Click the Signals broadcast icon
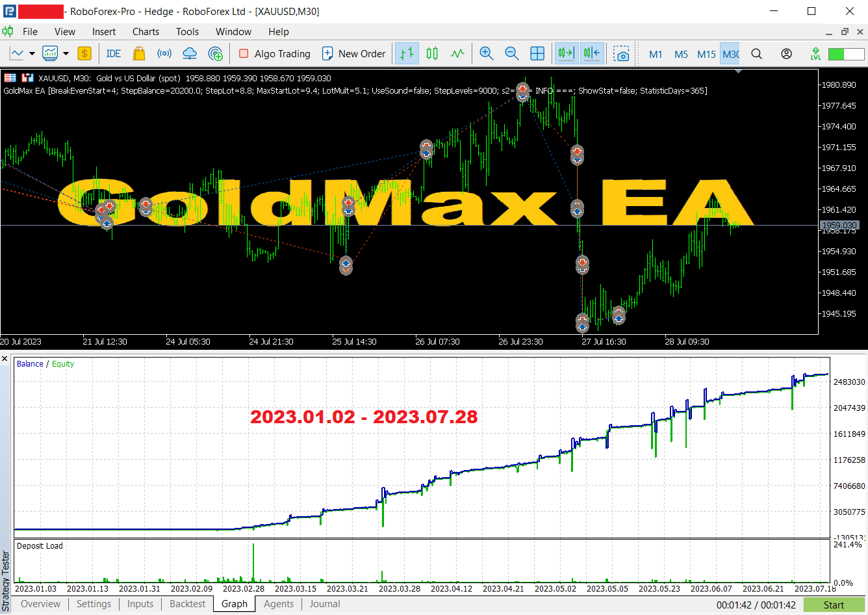 click(164, 53)
